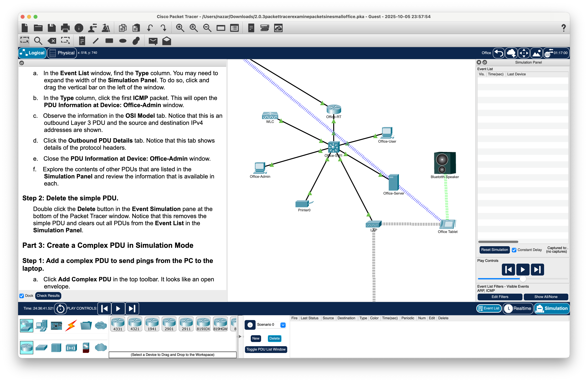The height and width of the screenshot is (382, 588).
Task: Click the Event List horizontal scrollbar
Action: tap(498, 242)
